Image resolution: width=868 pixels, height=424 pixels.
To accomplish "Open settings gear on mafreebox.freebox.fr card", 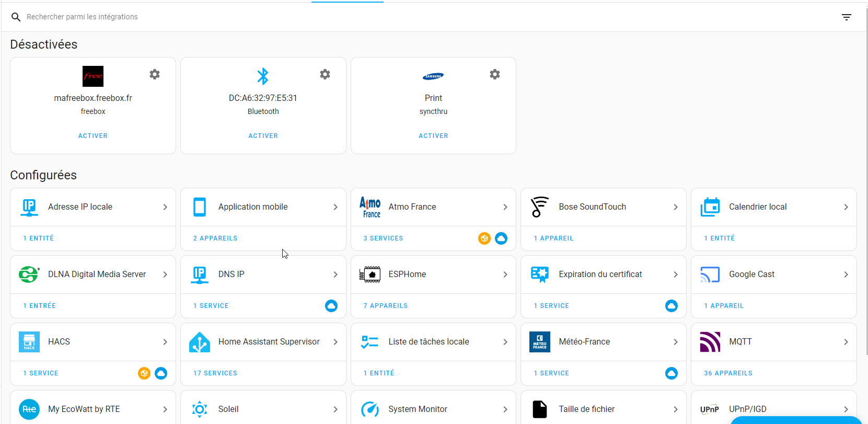I will pos(155,74).
